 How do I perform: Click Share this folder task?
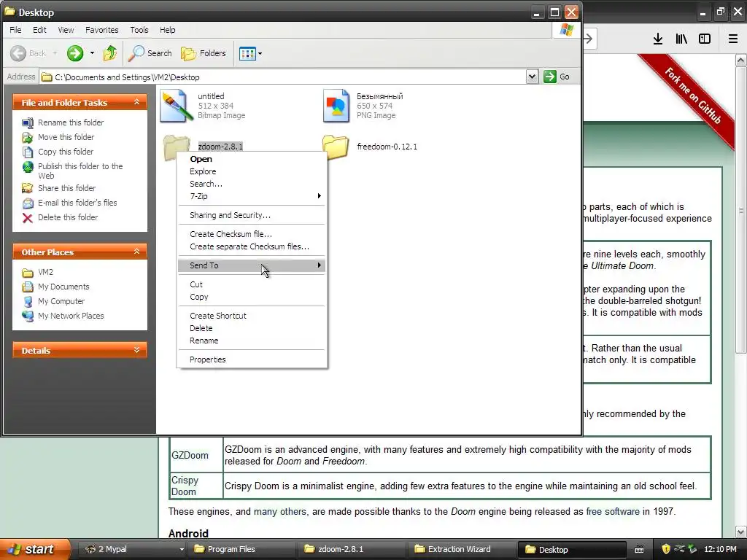pos(66,188)
